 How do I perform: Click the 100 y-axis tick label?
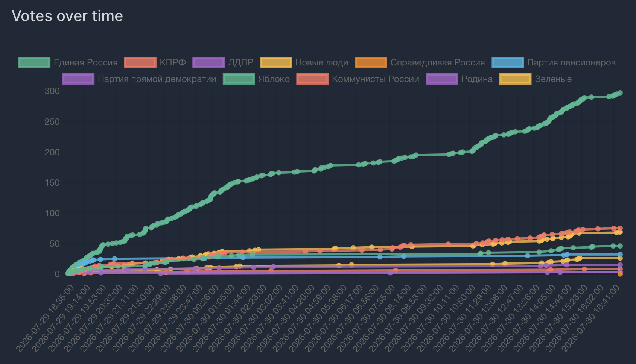[52, 213]
